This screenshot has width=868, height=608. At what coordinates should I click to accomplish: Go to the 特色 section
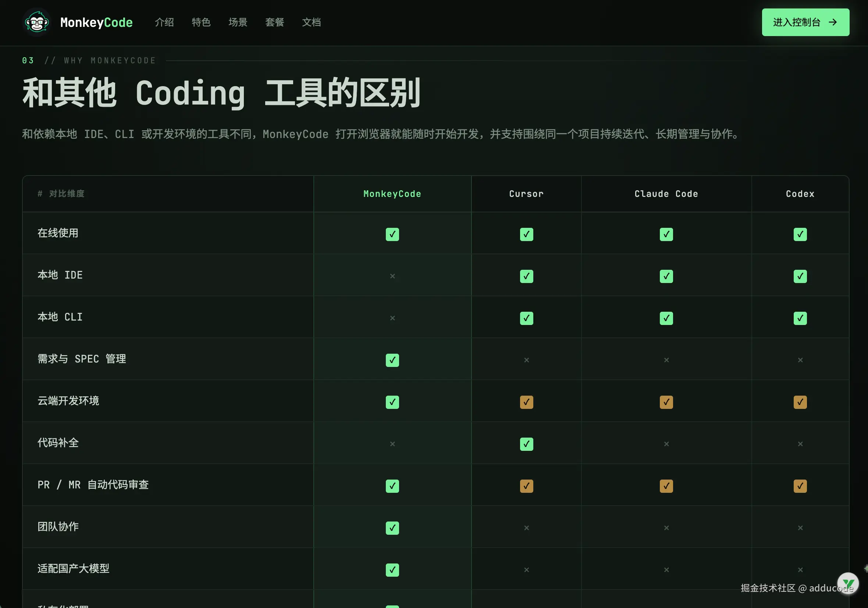pos(201,22)
